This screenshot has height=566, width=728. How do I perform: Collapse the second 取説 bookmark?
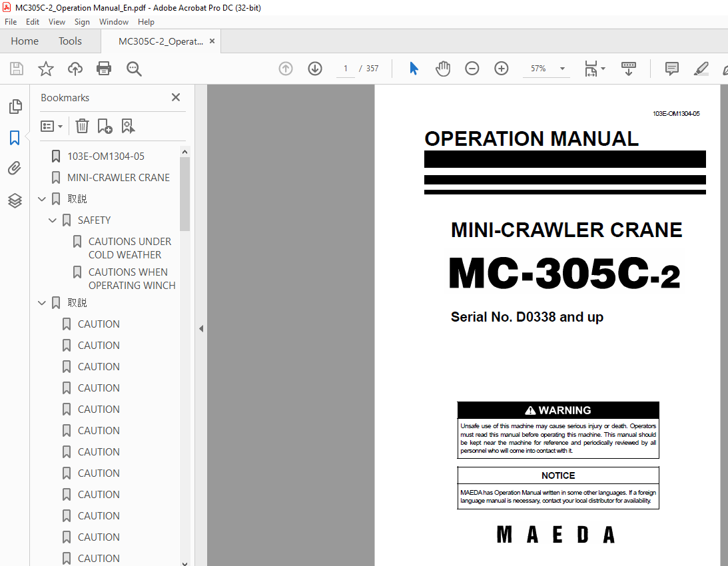[42, 303]
